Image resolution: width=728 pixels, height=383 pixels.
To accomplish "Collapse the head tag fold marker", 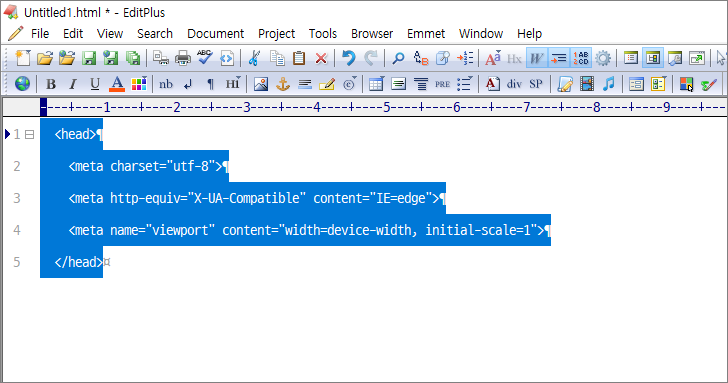I will (29, 135).
